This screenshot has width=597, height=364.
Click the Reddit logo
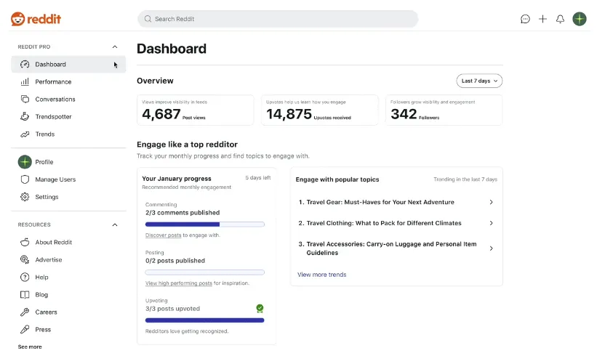click(x=36, y=19)
